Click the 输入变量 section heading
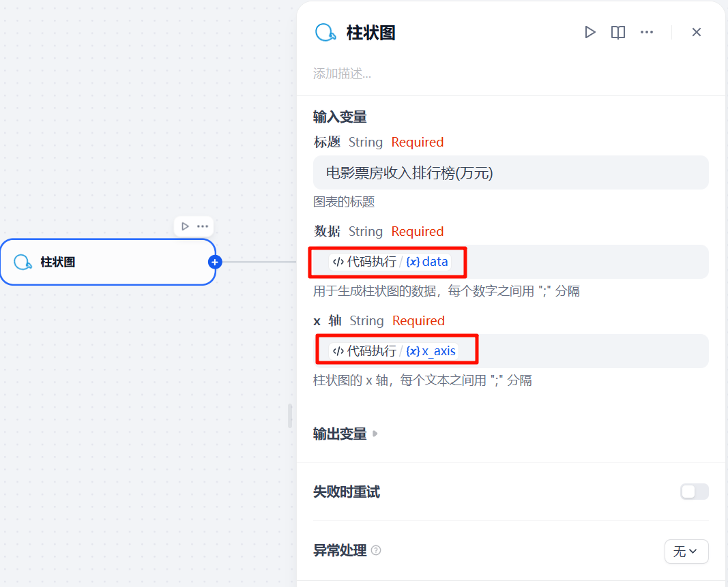This screenshot has width=728, height=587. (340, 117)
